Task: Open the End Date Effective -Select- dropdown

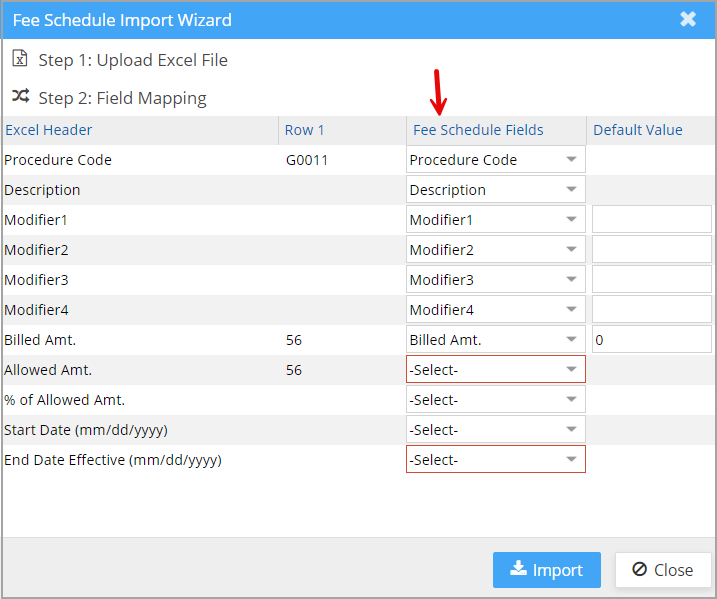Action: (496, 460)
